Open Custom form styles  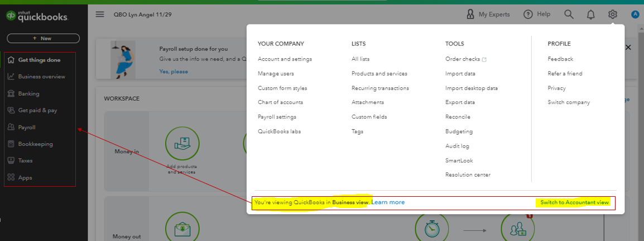282,88
